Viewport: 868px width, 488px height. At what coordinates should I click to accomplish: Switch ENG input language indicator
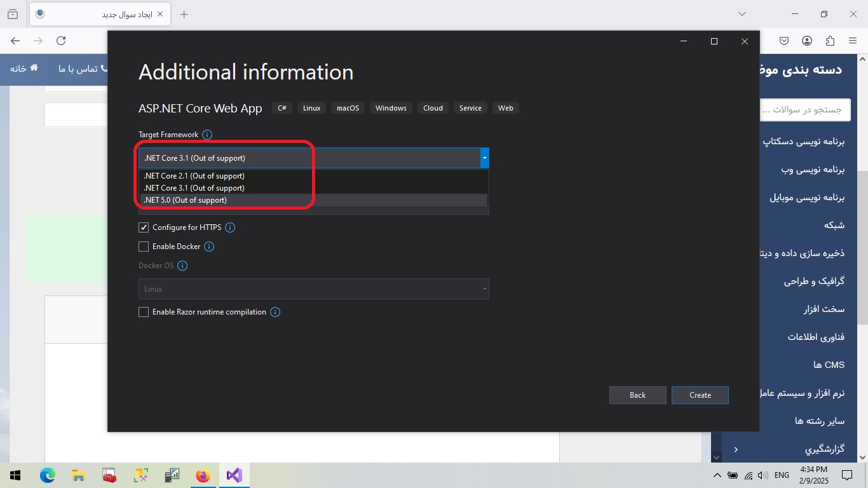tap(782, 475)
